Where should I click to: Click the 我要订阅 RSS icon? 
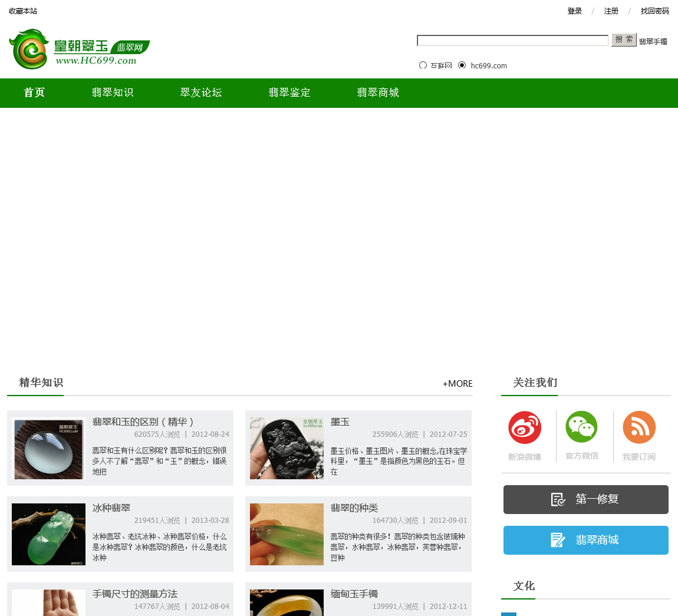pyautogui.click(x=639, y=427)
